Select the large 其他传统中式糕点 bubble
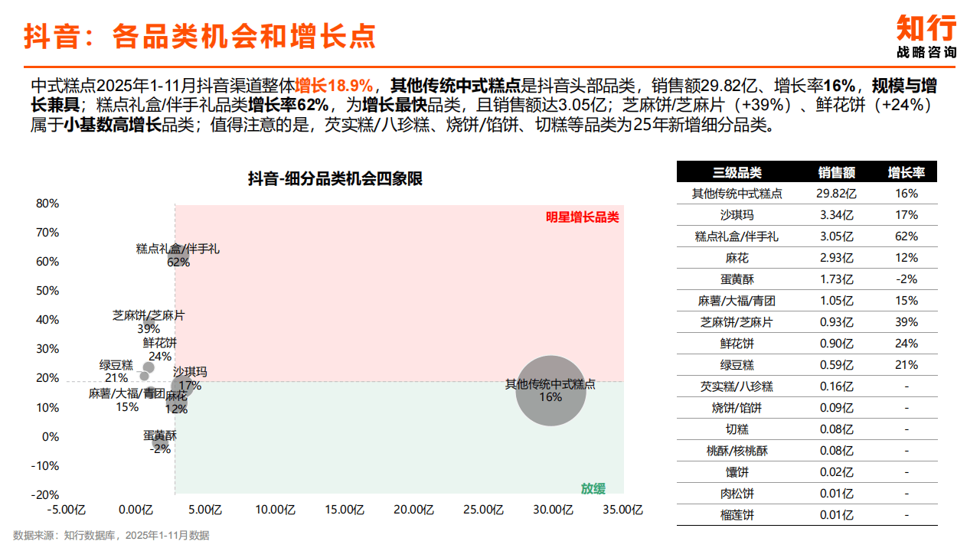Image resolution: width=980 pixels, height=551 pixels. point(550,390)
